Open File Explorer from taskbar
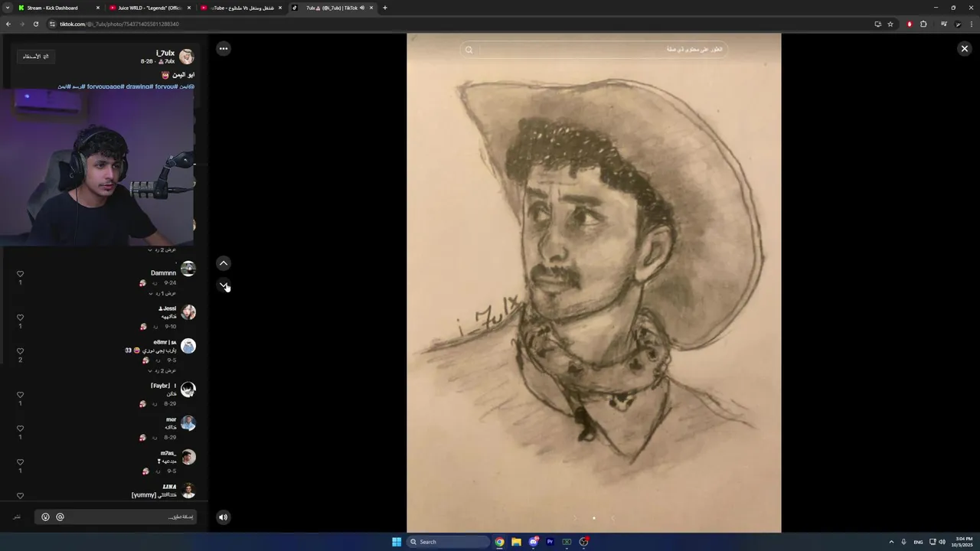 click(x=516, y=542)
